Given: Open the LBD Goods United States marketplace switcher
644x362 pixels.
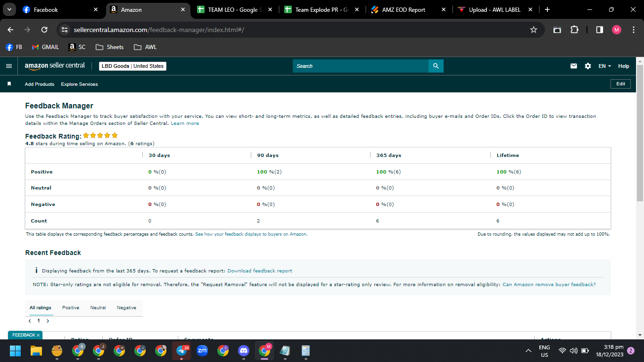Looking at the screenshot, I should tap(132, 66).
